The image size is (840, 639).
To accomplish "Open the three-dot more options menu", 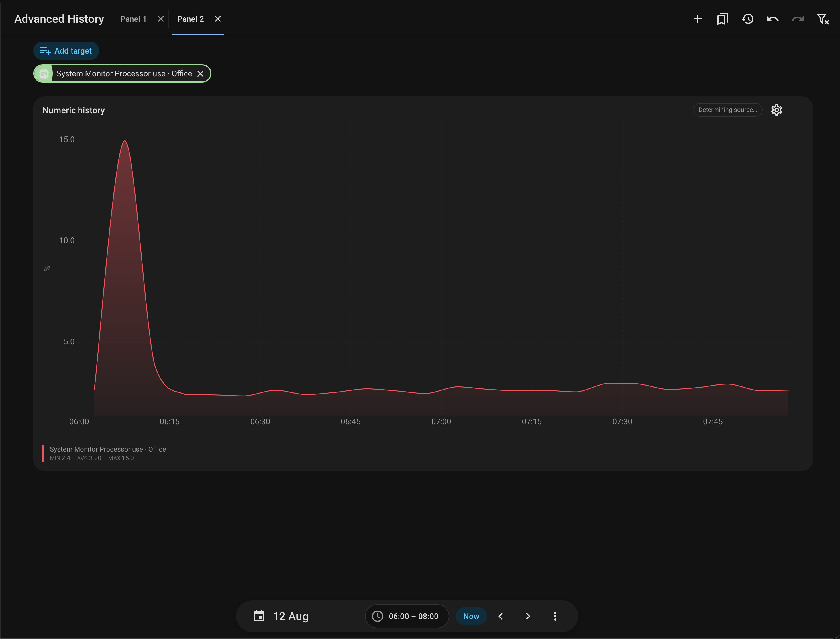I will click(x=555, y=616).
